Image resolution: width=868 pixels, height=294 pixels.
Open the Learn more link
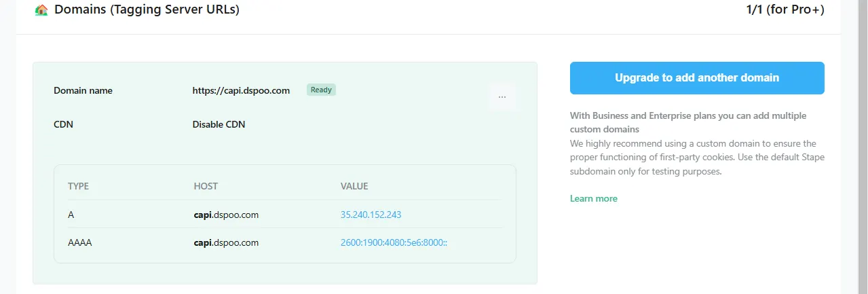click(x=594, y=199)
